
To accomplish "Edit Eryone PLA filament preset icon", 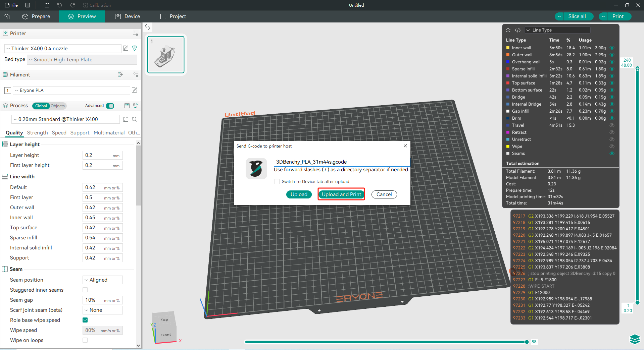I will point(134,90).
